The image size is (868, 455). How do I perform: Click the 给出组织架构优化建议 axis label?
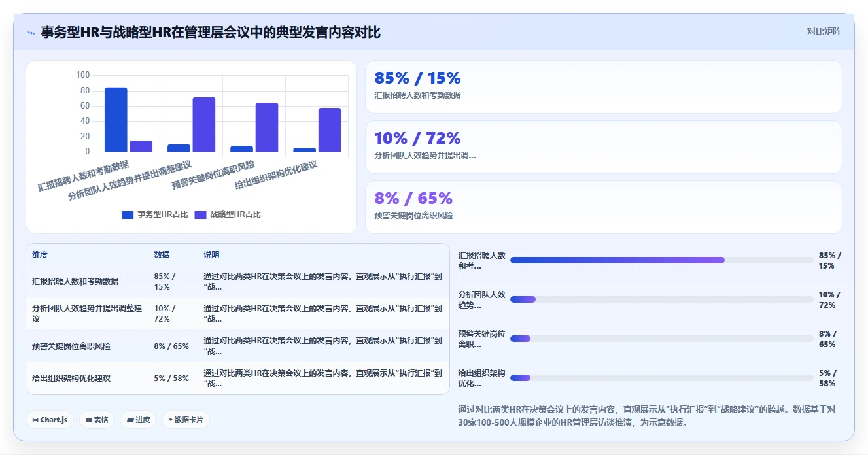tap(276, 175)
